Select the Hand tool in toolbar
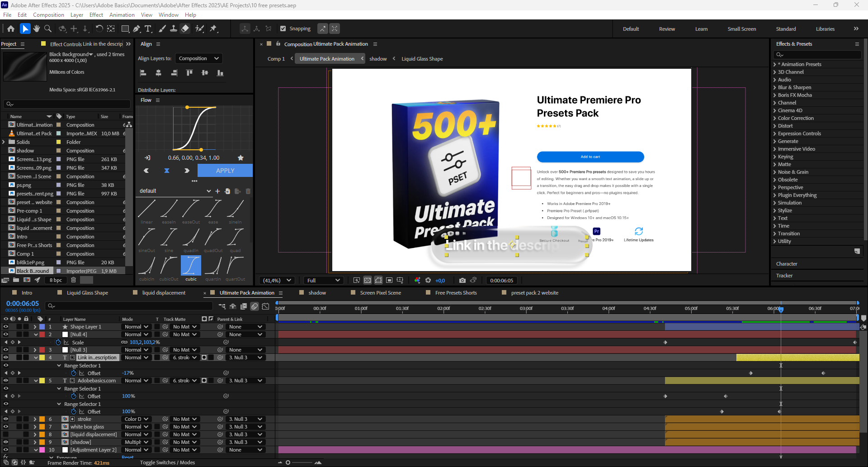The width and height of the screenshot is (868, 467). [x=37, y=29]
